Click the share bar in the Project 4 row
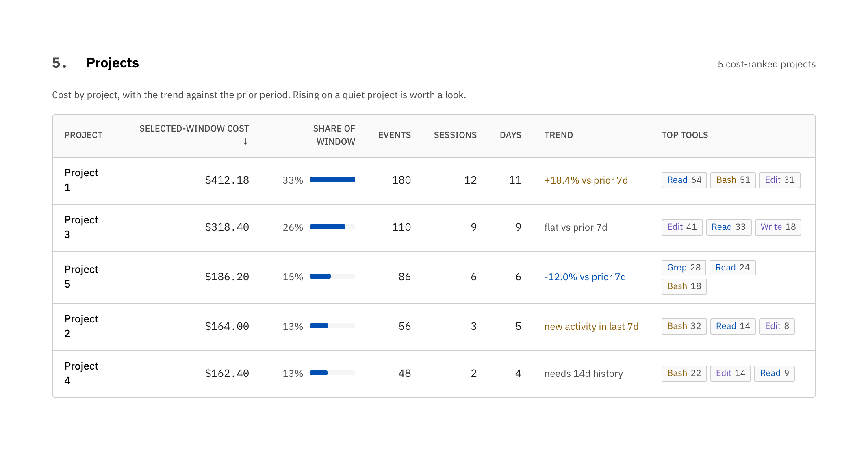 pos(332,373)
